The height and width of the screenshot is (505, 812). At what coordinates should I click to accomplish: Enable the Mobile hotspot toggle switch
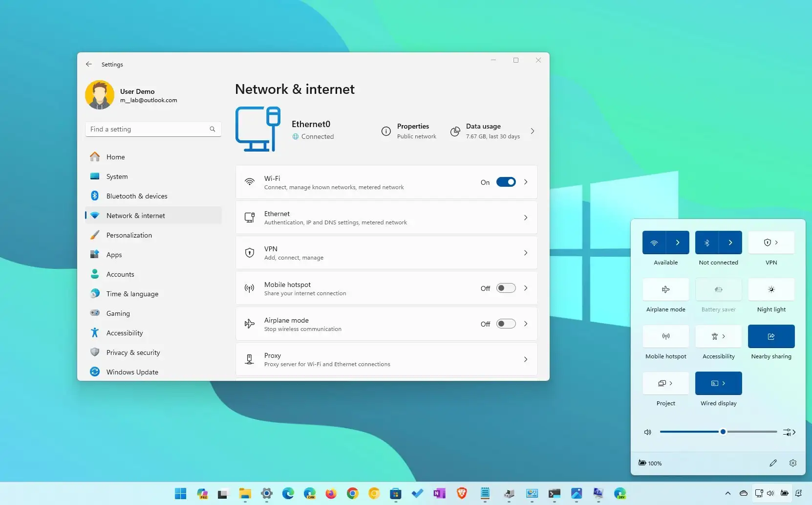(x=506, y=288)
